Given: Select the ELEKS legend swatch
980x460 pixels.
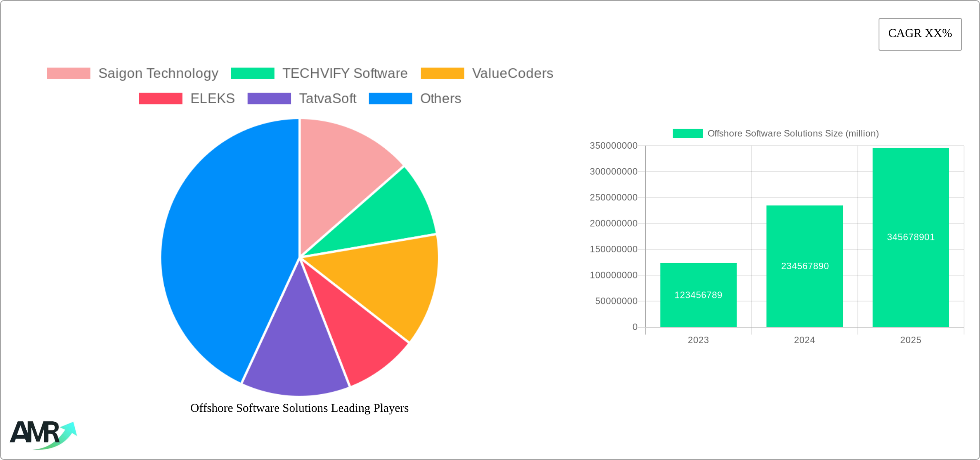Looking at the screenshot, I should click(x=161, y=98).
